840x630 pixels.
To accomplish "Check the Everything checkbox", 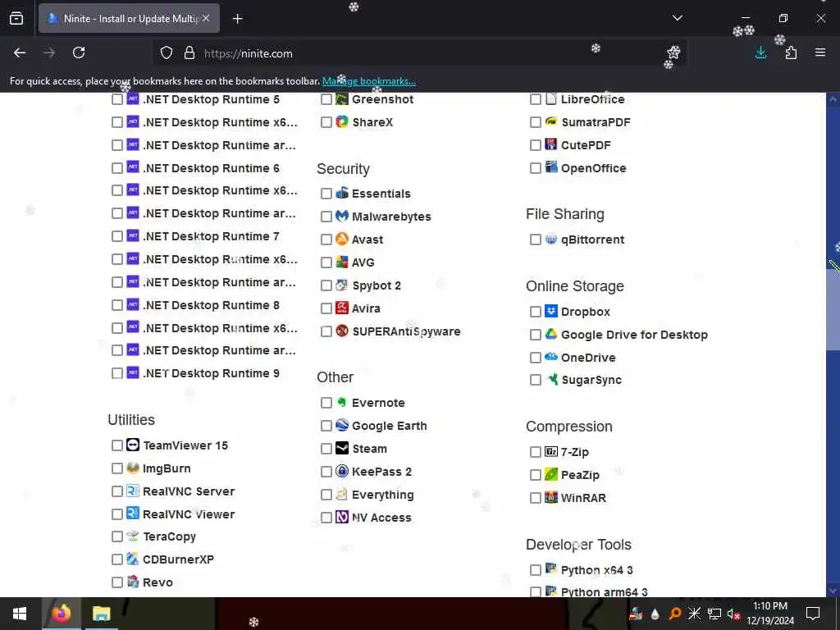I will 326,495.
